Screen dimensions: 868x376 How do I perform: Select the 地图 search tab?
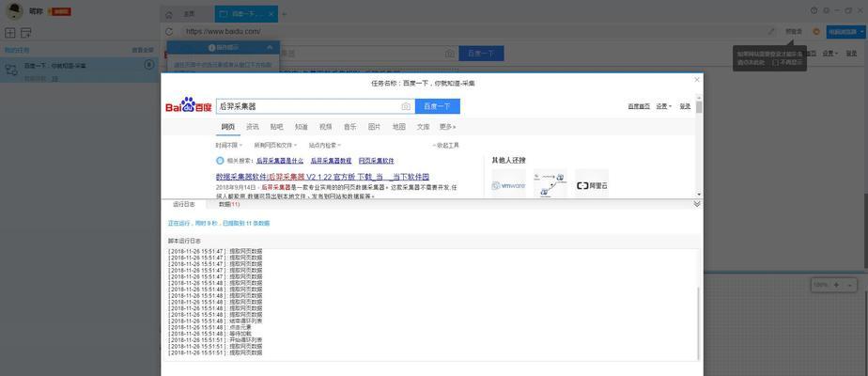tap(399, 127)
